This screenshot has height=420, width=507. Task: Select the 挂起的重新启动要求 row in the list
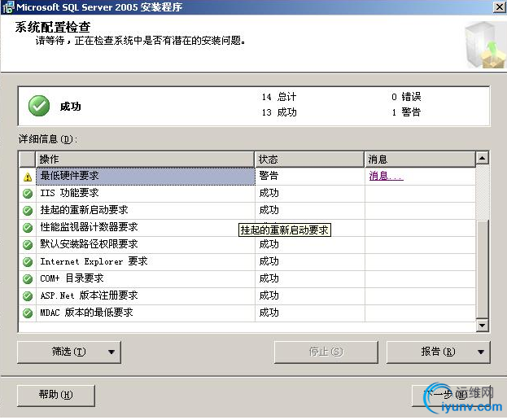click(x=247, y=211)
